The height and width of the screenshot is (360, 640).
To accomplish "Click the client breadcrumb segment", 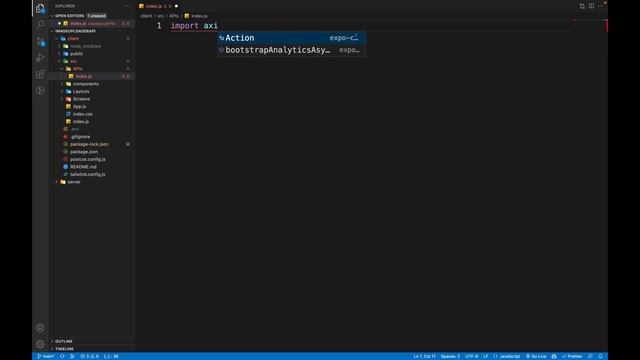I will coord(146,16).
